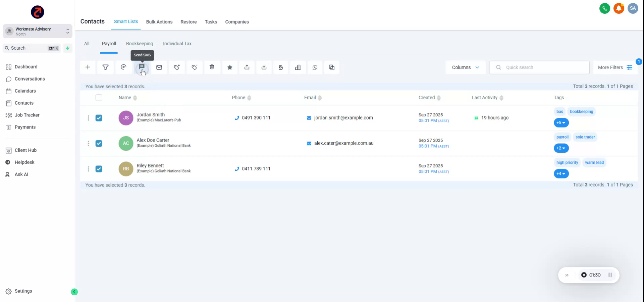Open the Columns dropdown
The width and height of the screenshot is (644, 302).
[x=465, y=67]
